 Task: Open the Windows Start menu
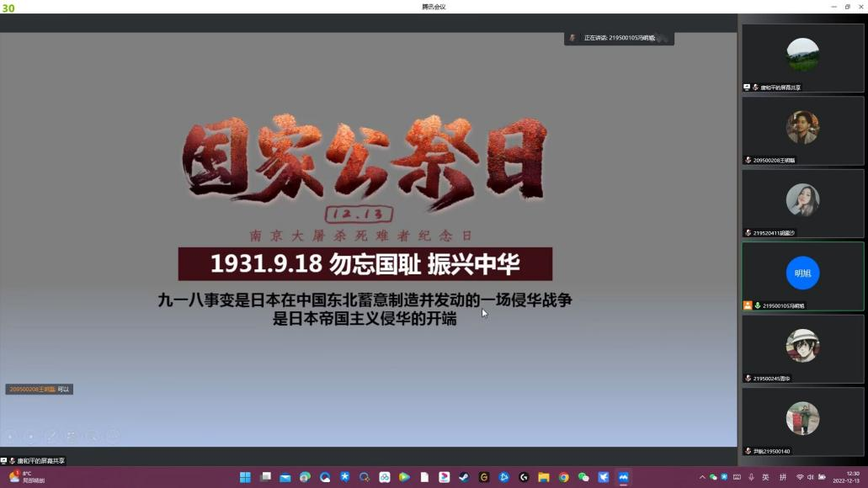coord(245,477)
